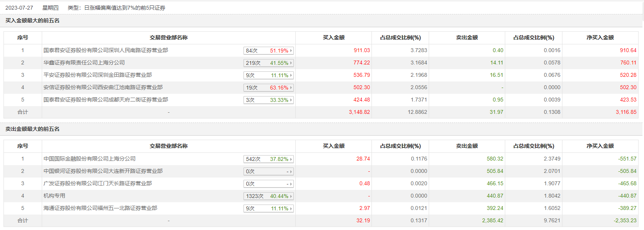Click 净买入金额 header in the top buy table
Image resolution: width=644 pixels, height=230 pixels.
click(x=600, y=37)
